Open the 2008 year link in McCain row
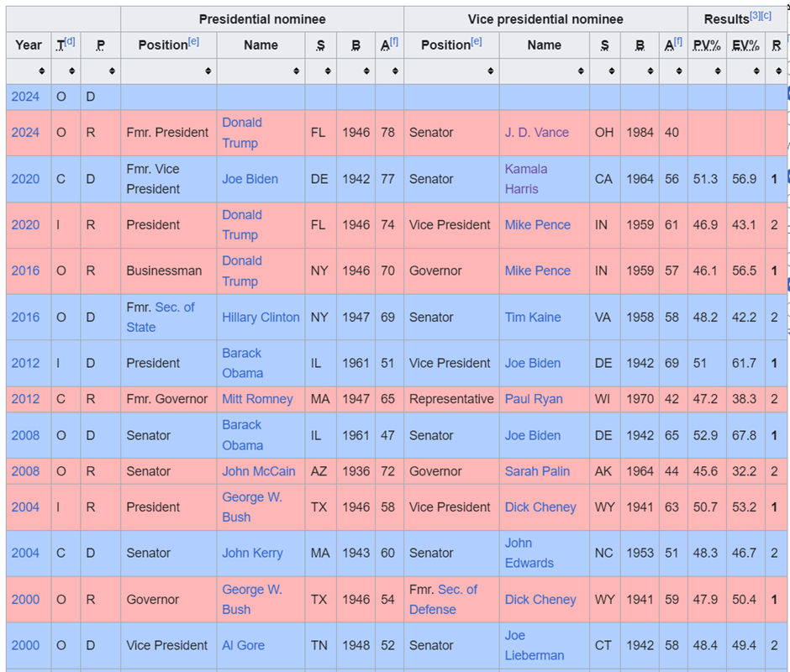 25,471
